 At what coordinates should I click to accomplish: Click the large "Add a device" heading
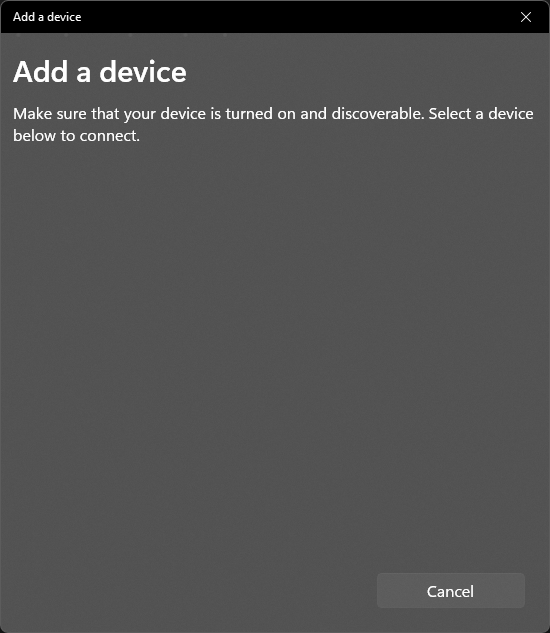[100, 72]
